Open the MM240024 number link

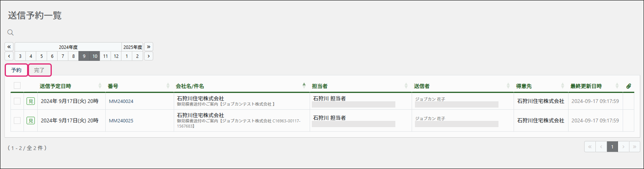pos(121,101)
